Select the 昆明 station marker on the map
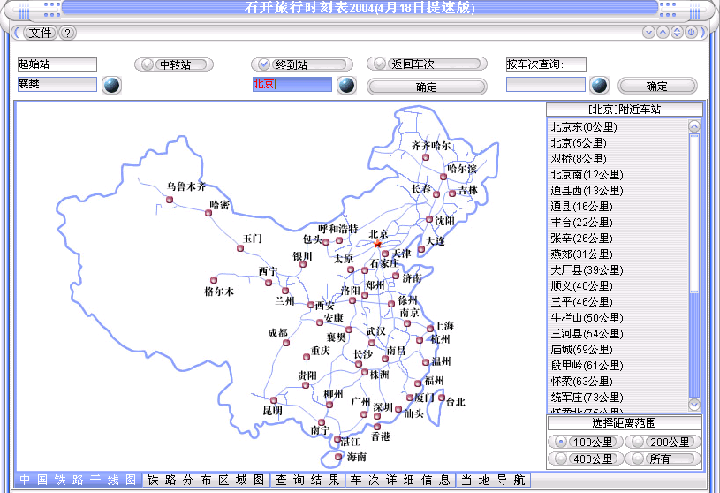This screenshot has height=493, width=720. tap(273, 400)
